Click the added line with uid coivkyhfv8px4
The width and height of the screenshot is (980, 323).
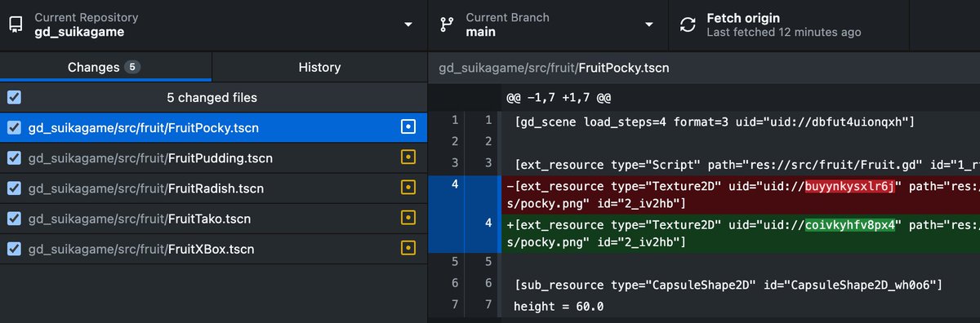(x=741, y=232)
